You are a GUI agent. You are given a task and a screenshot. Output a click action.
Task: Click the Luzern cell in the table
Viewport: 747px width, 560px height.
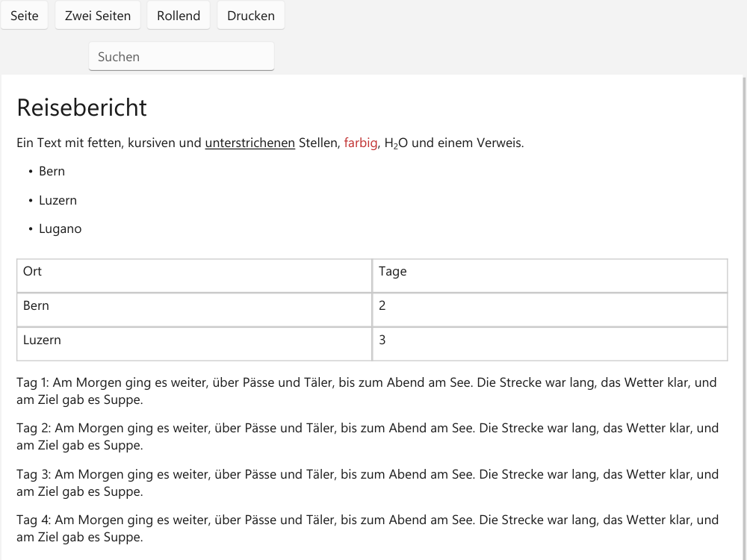coord(194,343)
